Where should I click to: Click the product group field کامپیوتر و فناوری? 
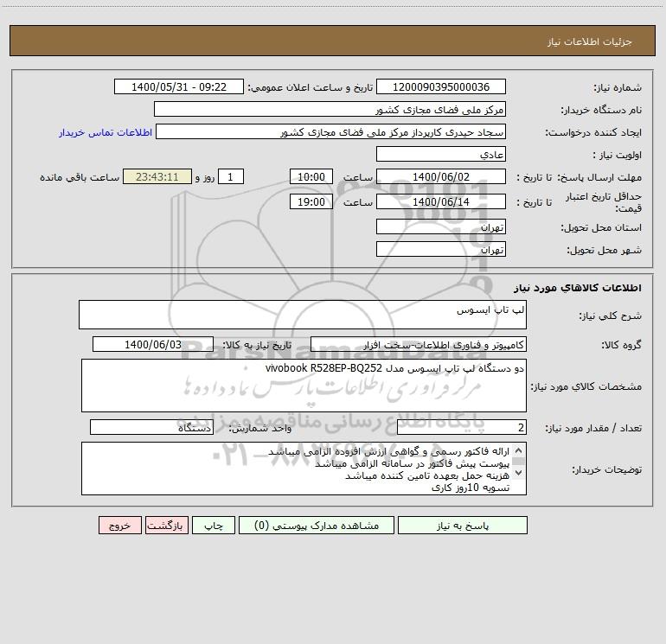(x=419, y=344)
